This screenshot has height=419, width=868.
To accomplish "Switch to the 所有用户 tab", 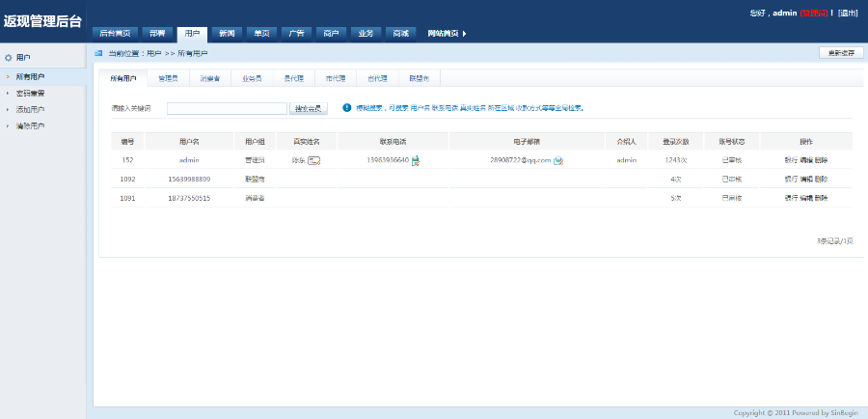I will (x=122, y=79).
